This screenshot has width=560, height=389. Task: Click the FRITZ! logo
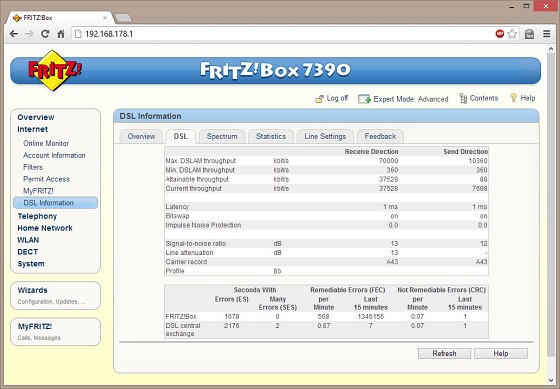54,70
